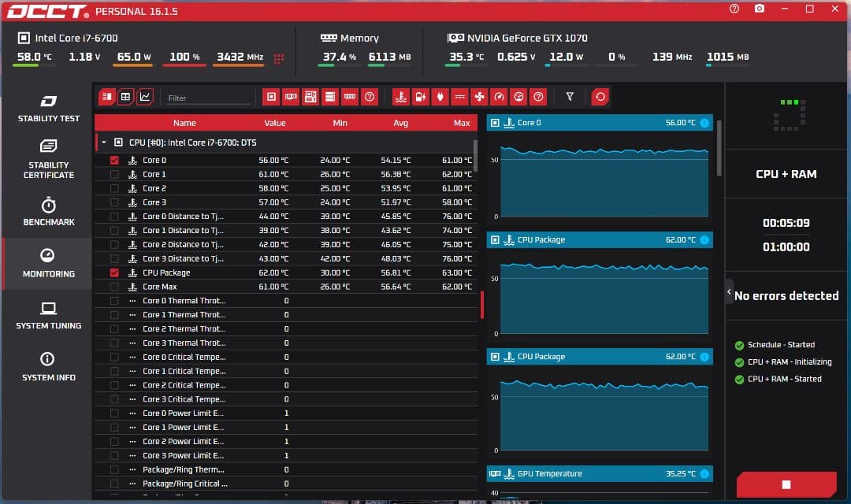
Task: Switch to graph-only view
Action: 145,97
